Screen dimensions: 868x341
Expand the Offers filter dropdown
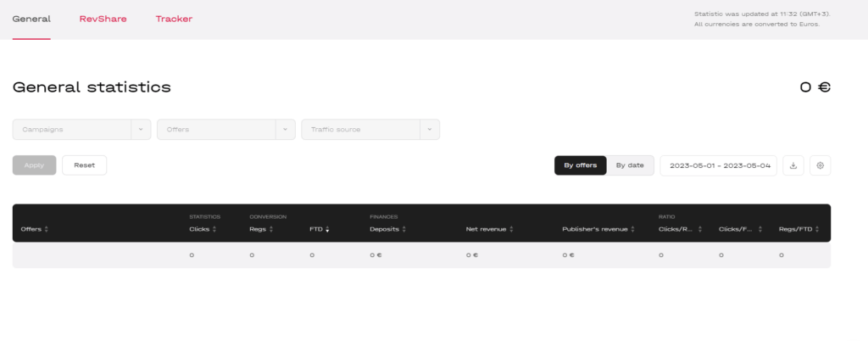tap(285, 130)
